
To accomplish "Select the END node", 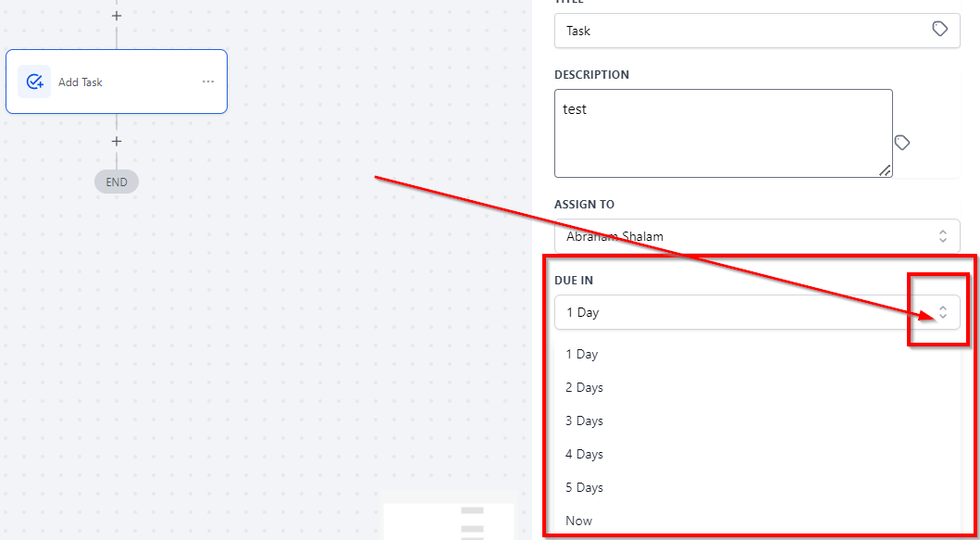I will tap(117, 182).
